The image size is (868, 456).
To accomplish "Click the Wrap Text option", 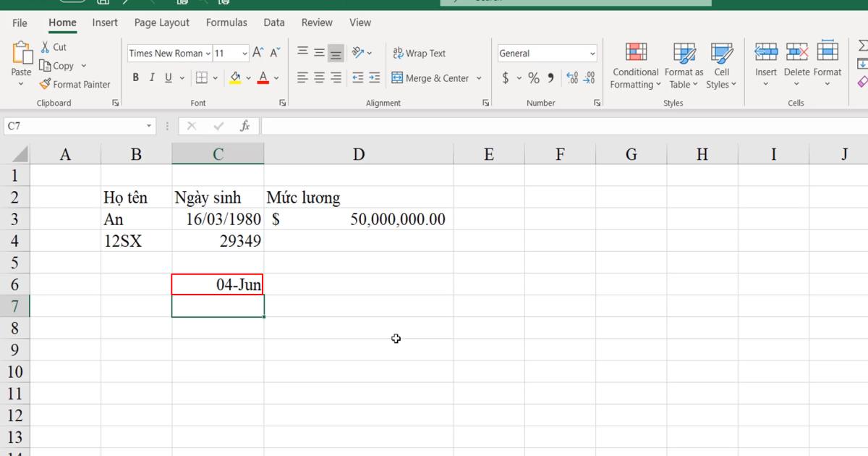I will (420, 52).
